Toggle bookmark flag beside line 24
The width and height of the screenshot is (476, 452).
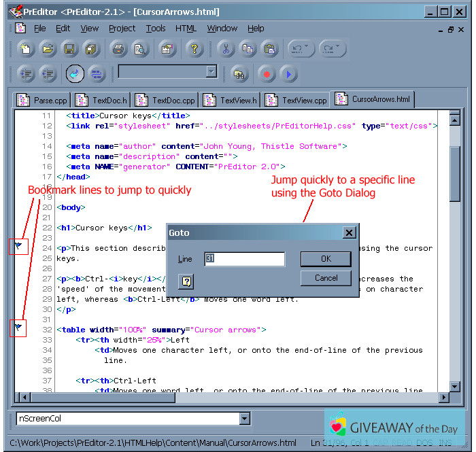click(18, 245)
